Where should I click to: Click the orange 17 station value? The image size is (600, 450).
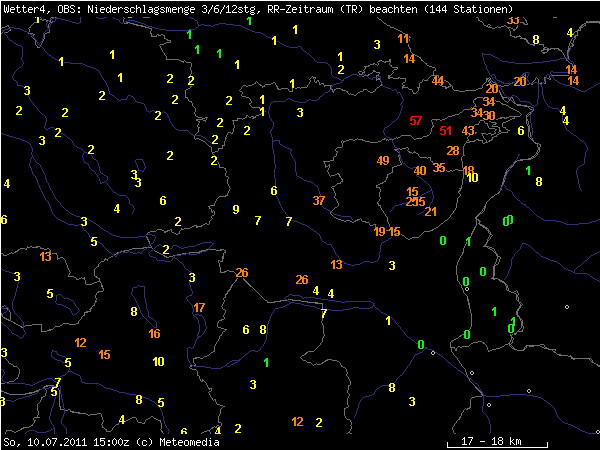point(199,307)
